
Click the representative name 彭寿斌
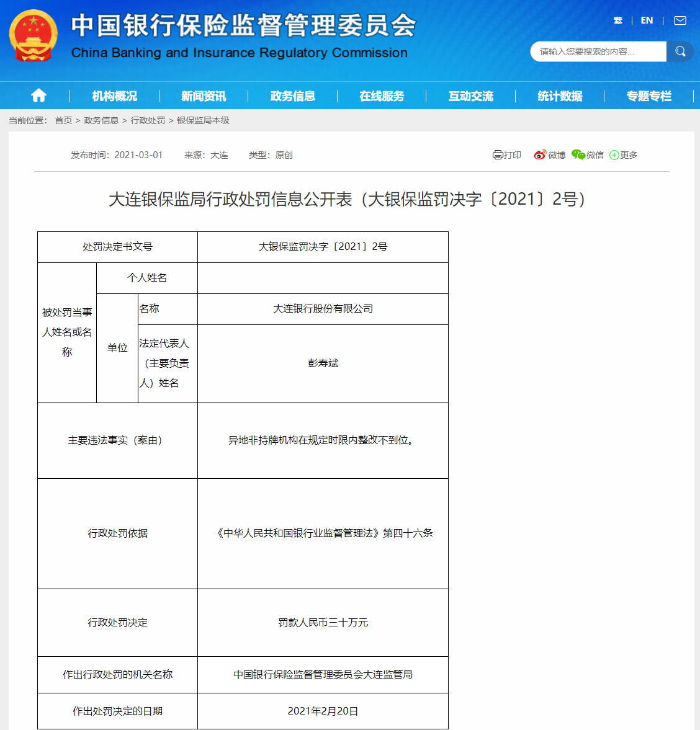coord(323,363)
